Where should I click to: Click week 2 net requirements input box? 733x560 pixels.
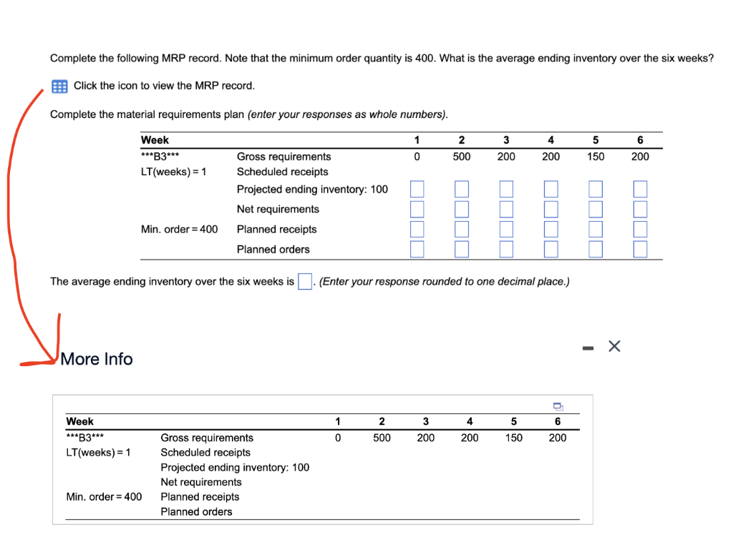[461, 209]
